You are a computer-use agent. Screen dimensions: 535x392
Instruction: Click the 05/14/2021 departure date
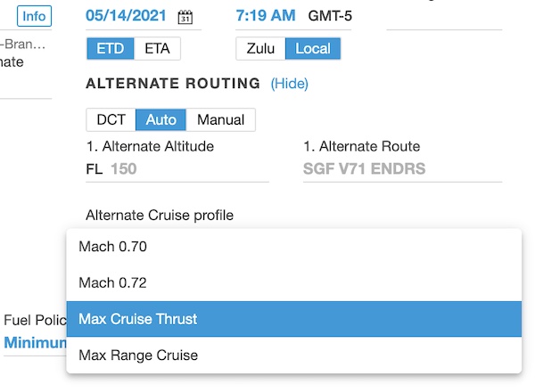[128, 16]
